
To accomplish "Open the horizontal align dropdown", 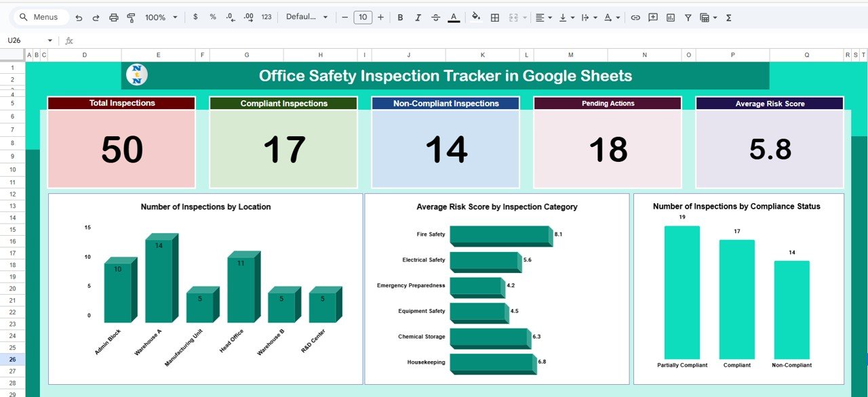I will (x=541, y=17).
